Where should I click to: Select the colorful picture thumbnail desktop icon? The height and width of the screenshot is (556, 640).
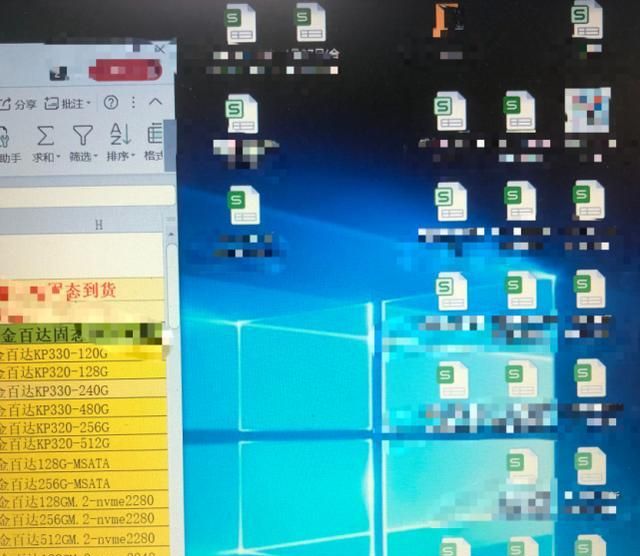click(588, 110)
